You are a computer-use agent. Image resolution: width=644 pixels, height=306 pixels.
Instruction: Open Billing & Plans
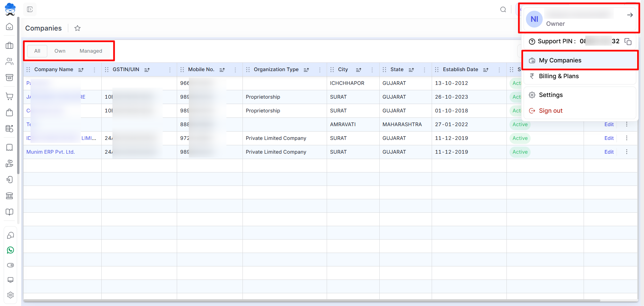(x=558, y=76)
